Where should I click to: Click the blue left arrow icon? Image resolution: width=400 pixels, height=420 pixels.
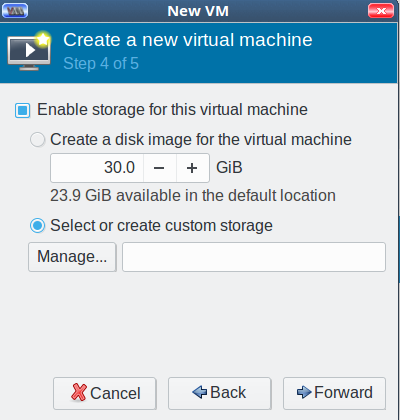point(200,392)
